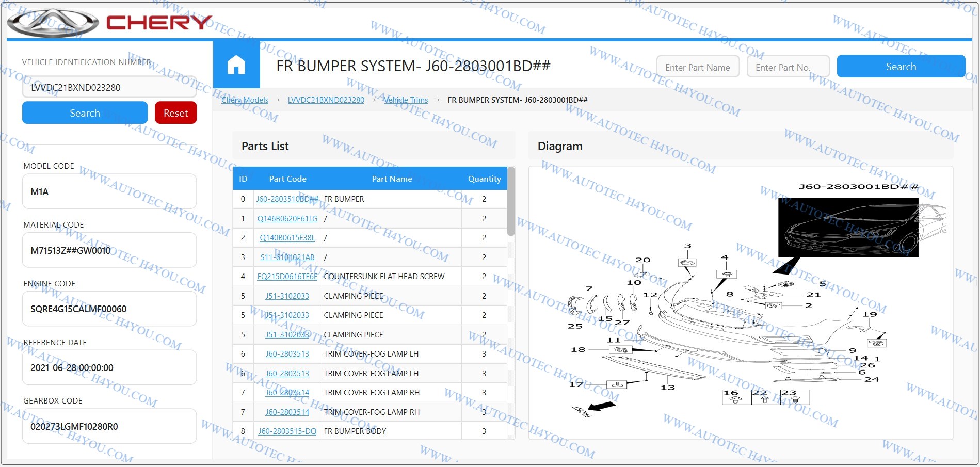Focus the Enter Part No. field
The image size is (980, 467).
pos(788,67)
